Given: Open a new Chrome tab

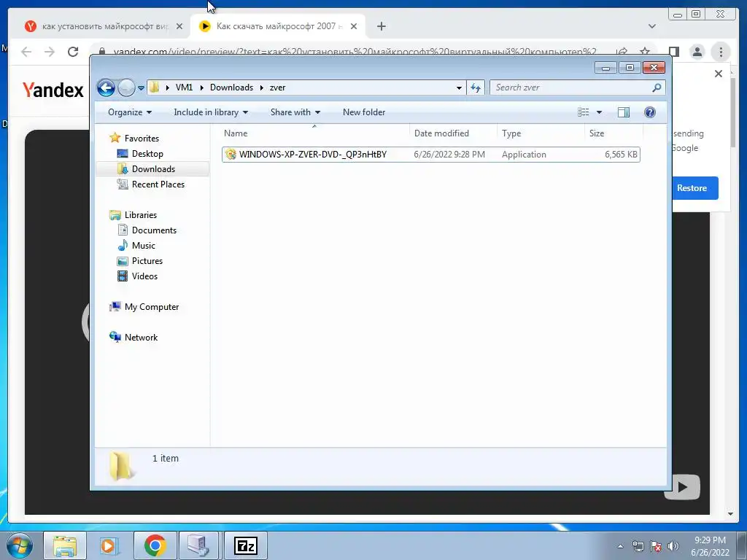Looking at the screenshot, I should [x=381, y=26].
